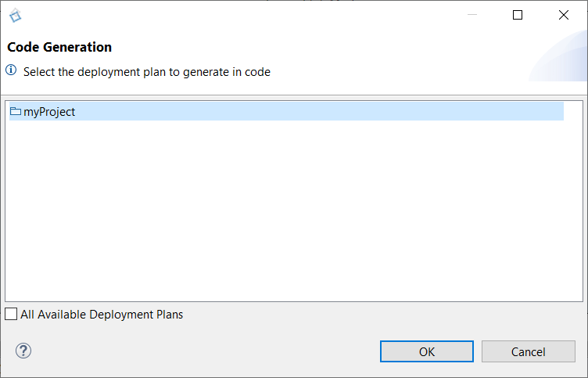Click the application icon in the title bar
Viewport: 588px width, 378px height.
(16, 15)
